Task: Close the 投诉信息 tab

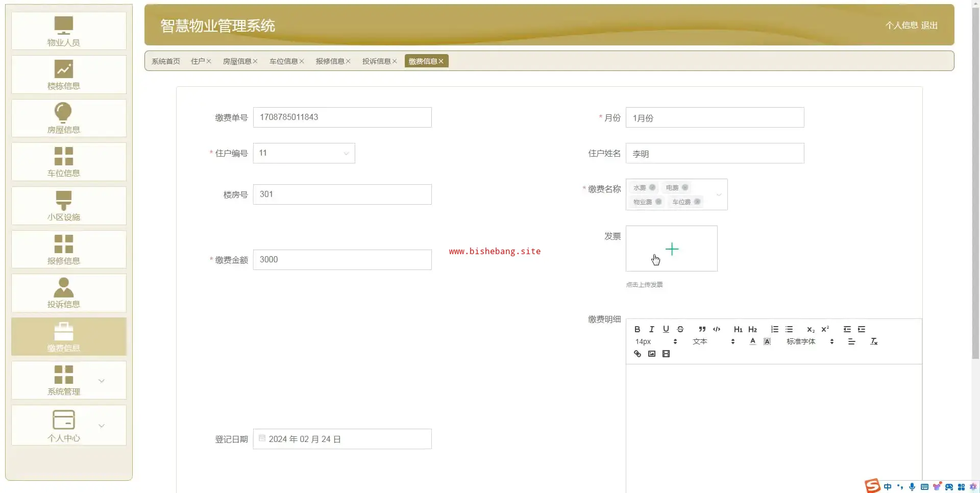Action: coord(395,61)
